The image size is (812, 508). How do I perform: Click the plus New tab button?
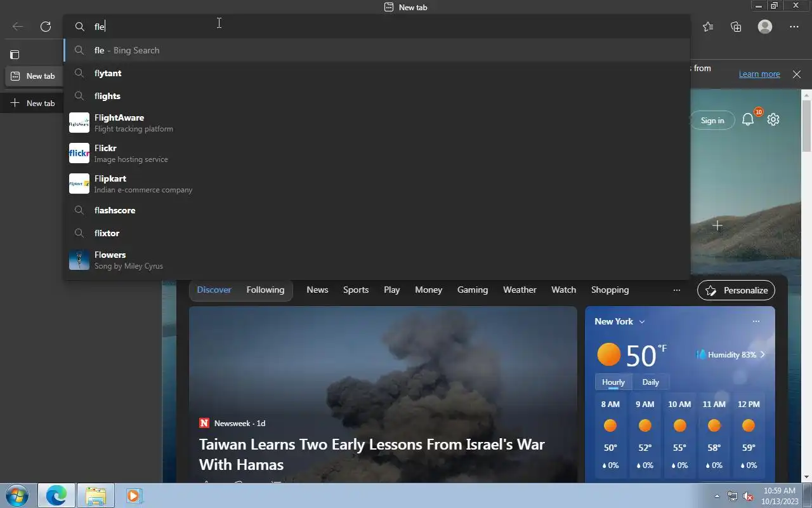(33, 103)
